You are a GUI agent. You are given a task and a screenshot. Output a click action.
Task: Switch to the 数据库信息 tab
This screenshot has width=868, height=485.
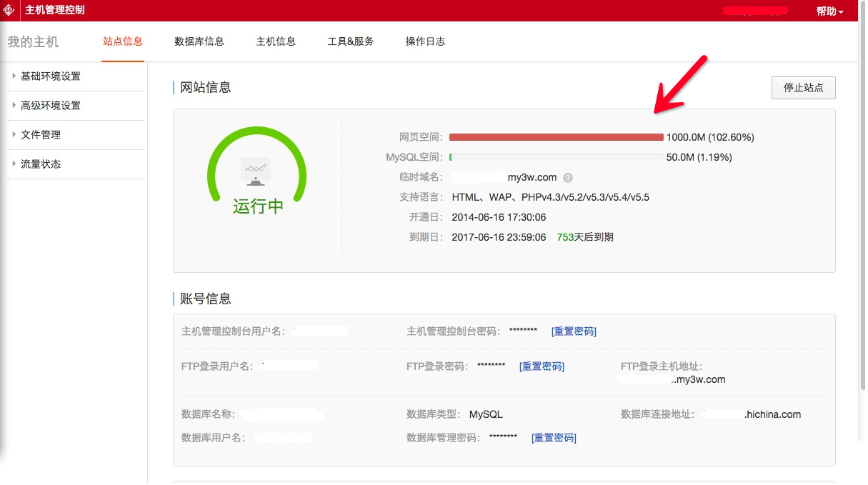pyautogui.click(x=199, y=41)
